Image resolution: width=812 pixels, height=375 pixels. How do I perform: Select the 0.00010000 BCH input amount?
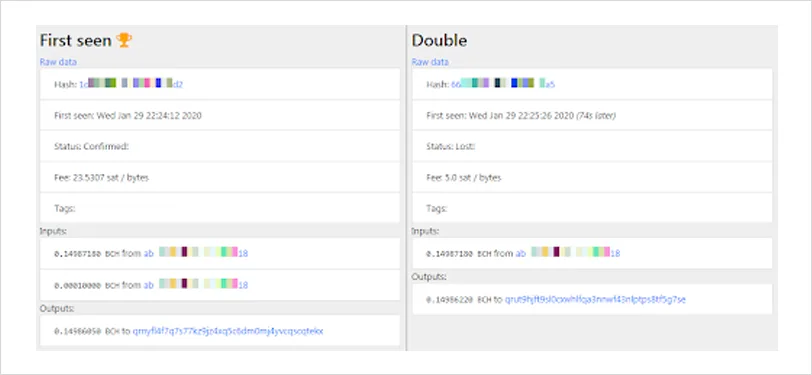pyautogui.click(x=86, y=285)
